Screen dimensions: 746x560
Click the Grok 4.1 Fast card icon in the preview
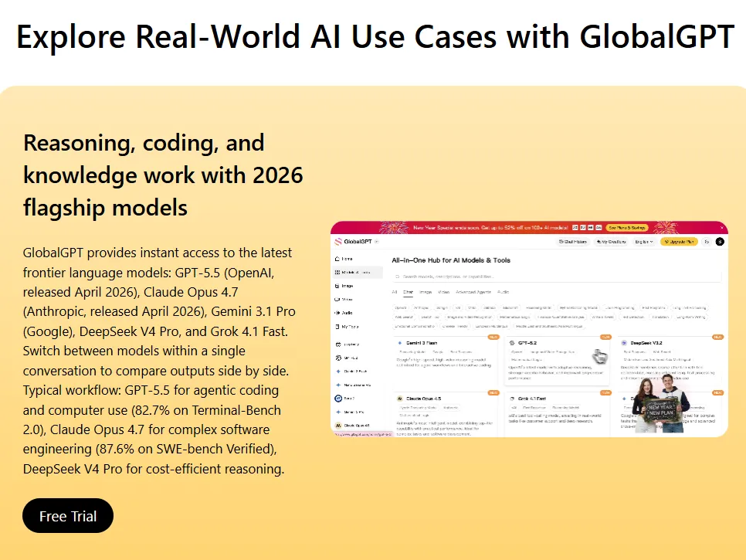(512, 399)
